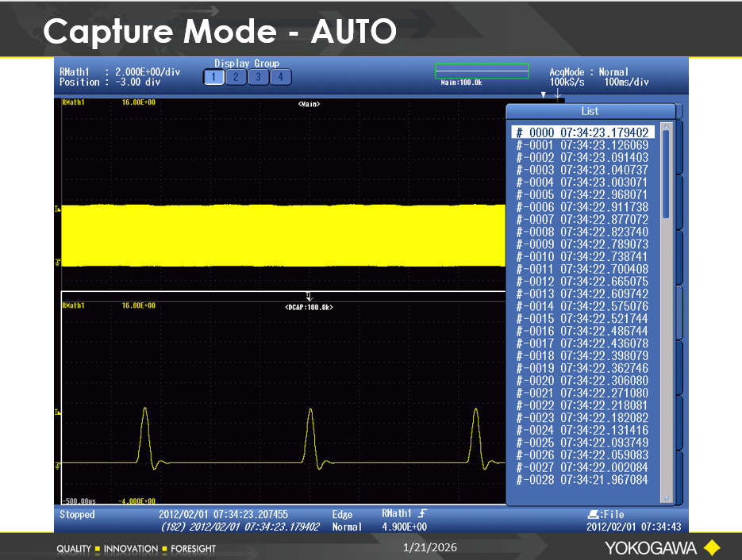
Task: Click the zoom position arrow above DCAP window
Action: tap(309, 296)
